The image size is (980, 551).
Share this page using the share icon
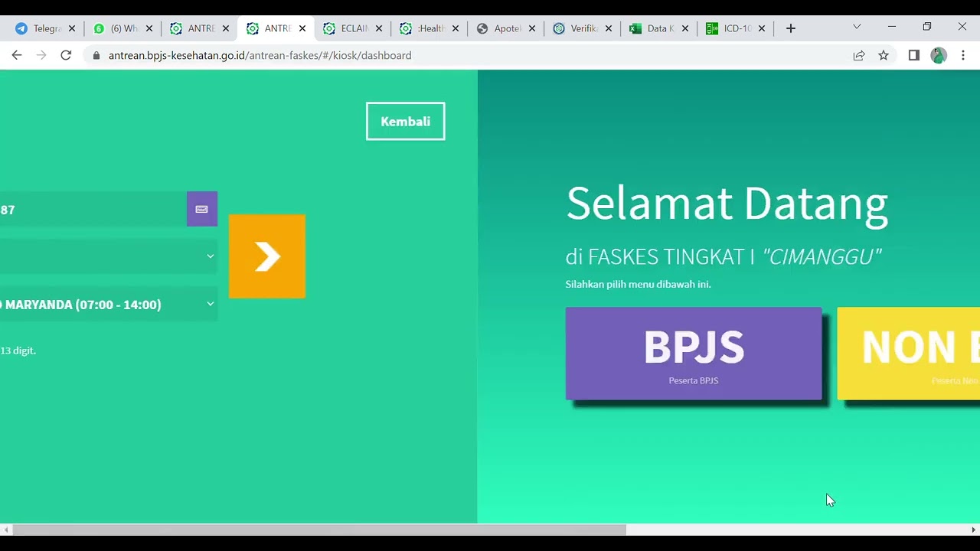click(x=859, y=55)
